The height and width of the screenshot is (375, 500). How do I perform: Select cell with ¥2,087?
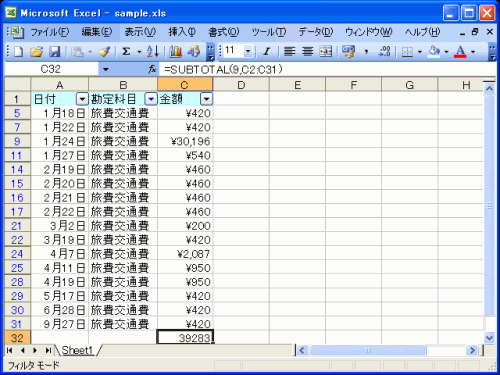point(185,254)
